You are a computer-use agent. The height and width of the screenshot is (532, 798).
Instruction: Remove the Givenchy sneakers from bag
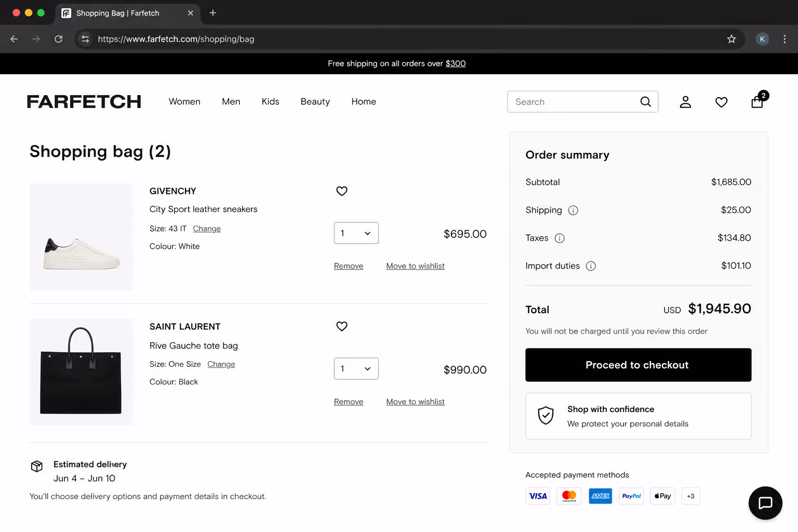tap(349, 266)
